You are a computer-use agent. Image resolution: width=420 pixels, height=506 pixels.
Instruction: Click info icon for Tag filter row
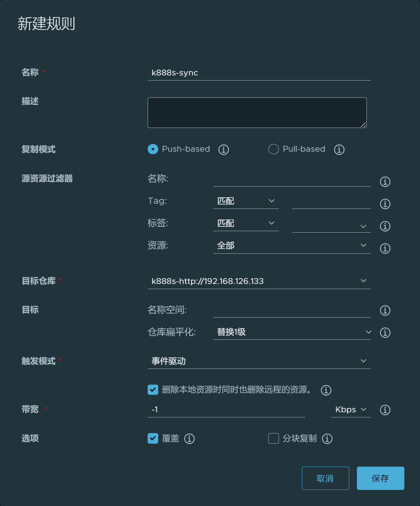[x=385, y=204]
